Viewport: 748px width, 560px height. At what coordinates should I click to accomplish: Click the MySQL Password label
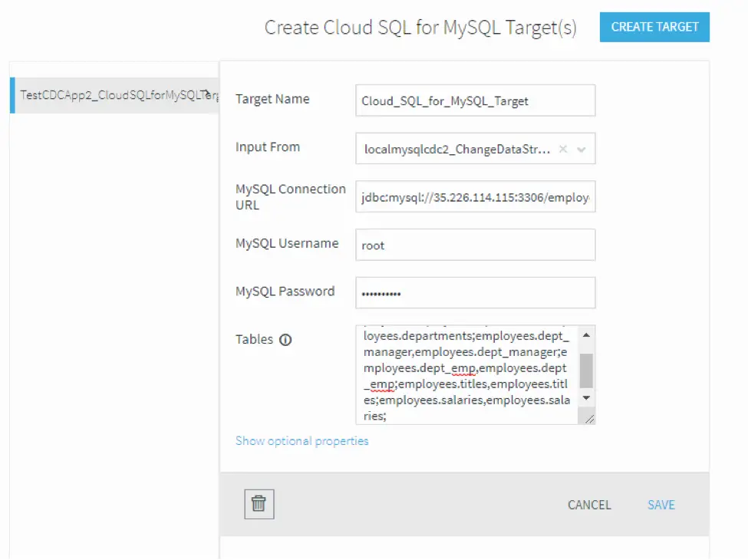click(x=285, y=292)
